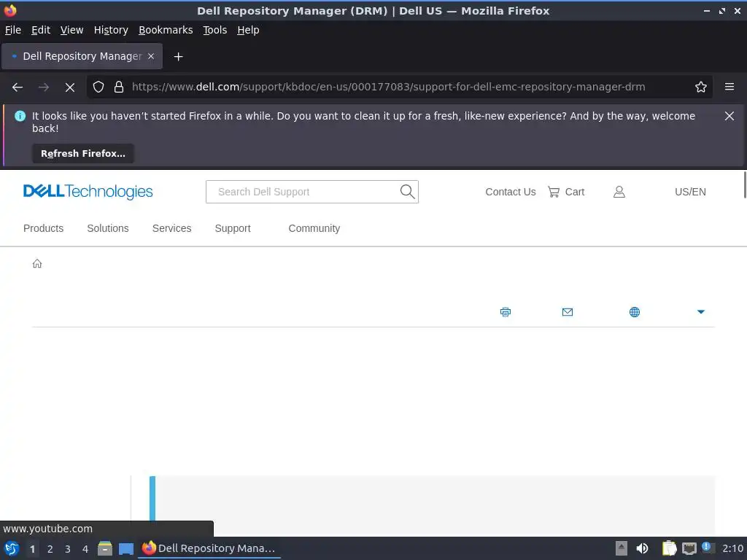Close the Dell Repository Manager tab
The width and height of the screenshot is (747, 560).
[x=151, y=56]
